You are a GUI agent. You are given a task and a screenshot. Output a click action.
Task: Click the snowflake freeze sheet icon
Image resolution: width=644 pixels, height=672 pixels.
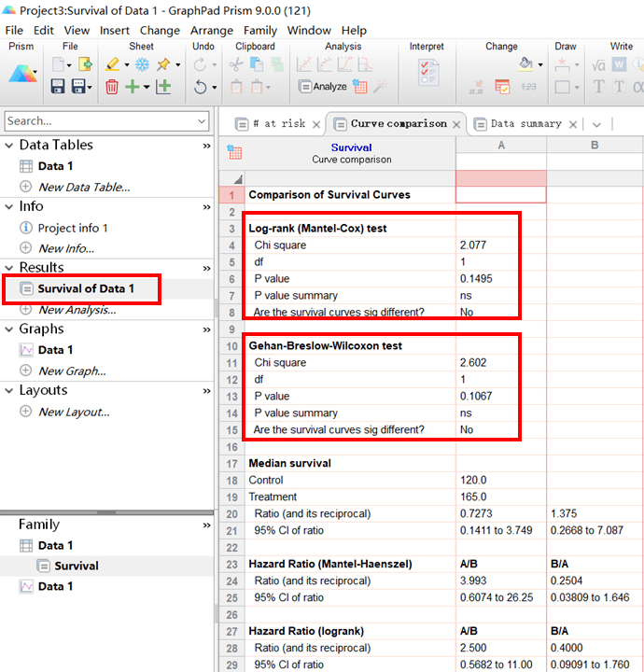pos(142,64)
